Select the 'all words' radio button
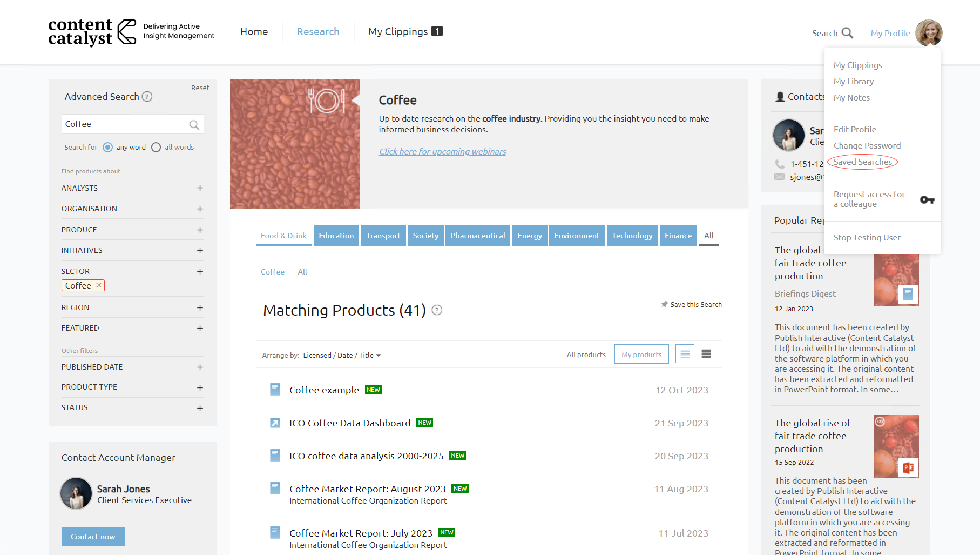980x555 pixels. pos(156,148)
